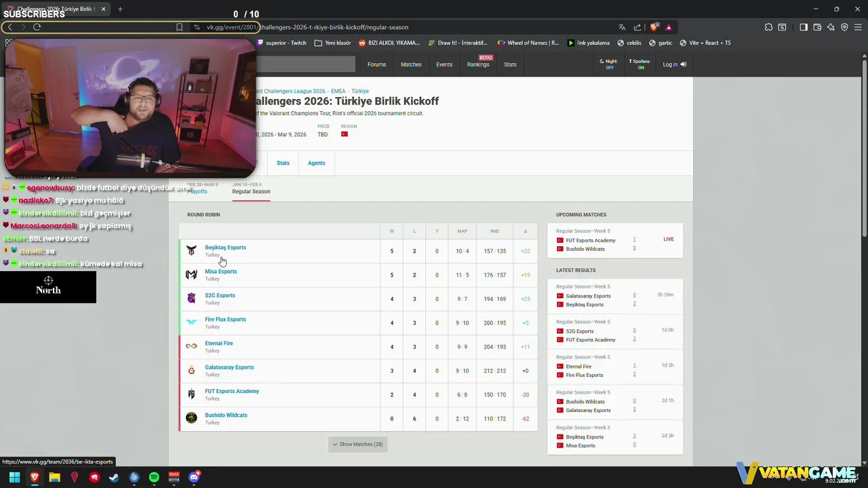Open Brave Shields lion icon
This screenshot has width=868, height=488.
tap(654, 27)
